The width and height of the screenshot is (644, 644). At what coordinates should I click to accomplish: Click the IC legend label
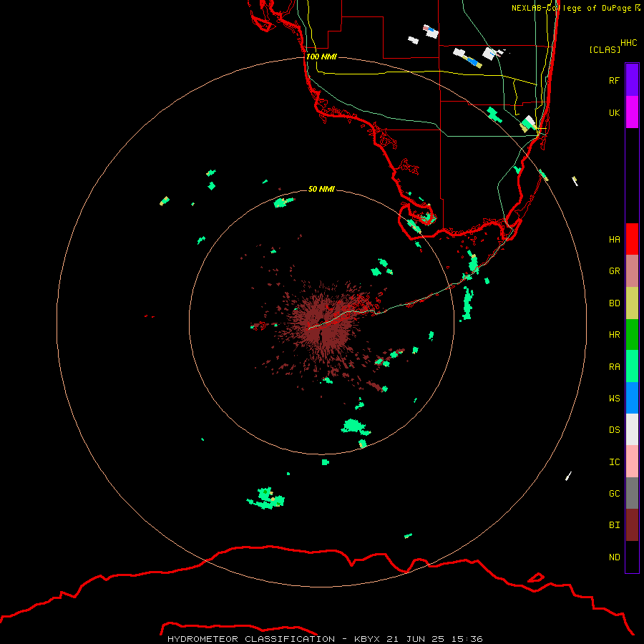[614, 462]
